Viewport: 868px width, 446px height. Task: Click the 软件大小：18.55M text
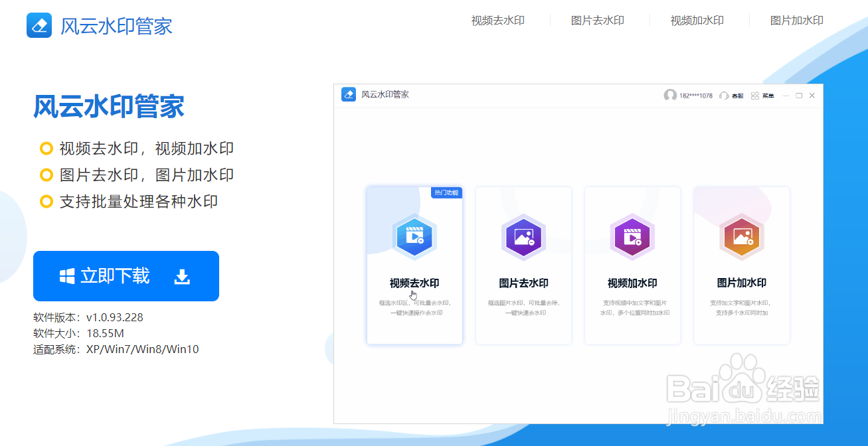[78, 333]
